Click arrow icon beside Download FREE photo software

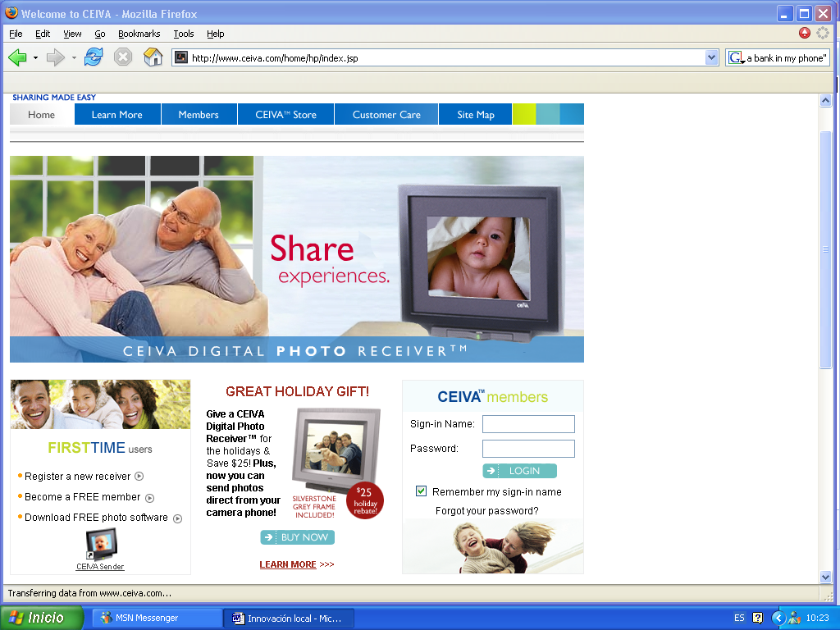178,518
